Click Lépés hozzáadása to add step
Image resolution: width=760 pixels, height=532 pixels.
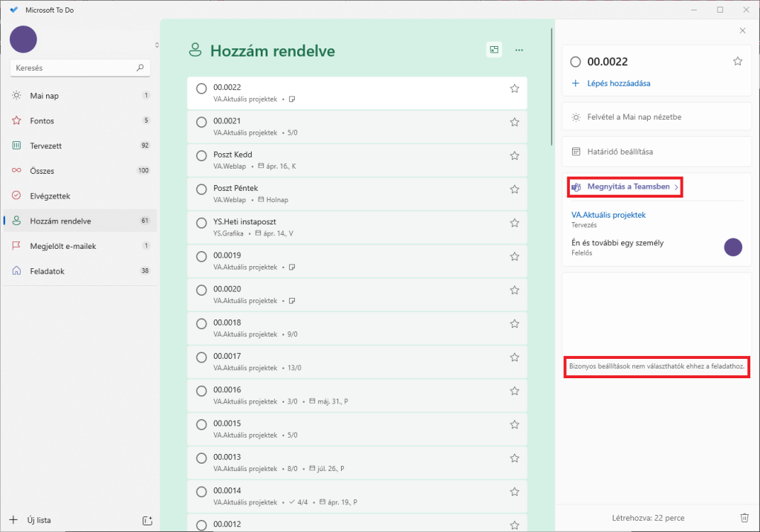coord(618,83)
